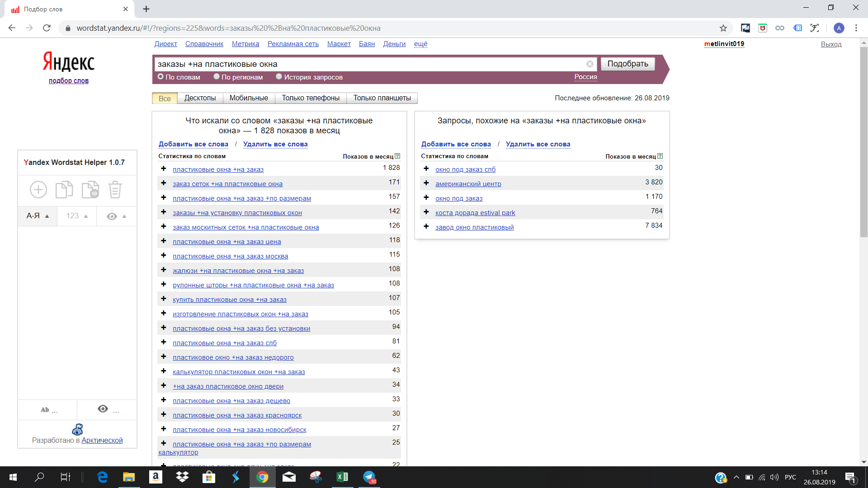Add 'заказ москитных сеток' phrase via plus

(164, 226)
